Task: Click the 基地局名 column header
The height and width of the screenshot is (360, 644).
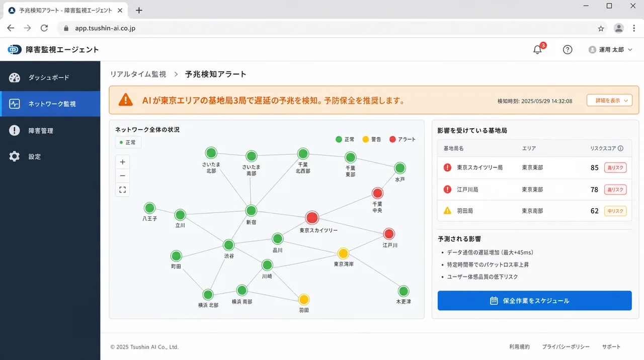Action: (x=453, y=148)
